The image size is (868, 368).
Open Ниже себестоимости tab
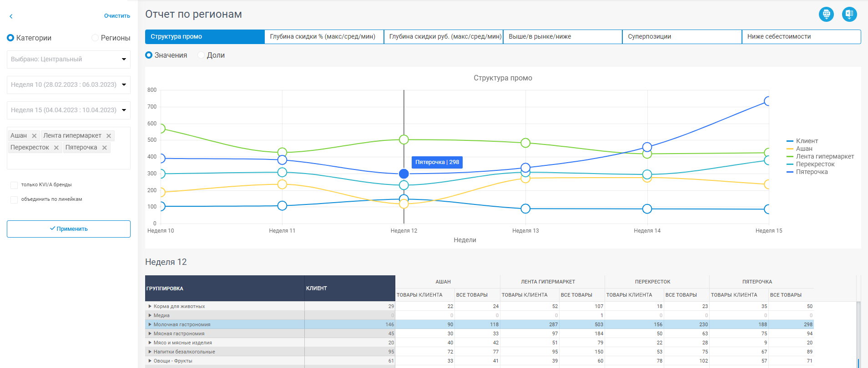click(x=802, y=37)
